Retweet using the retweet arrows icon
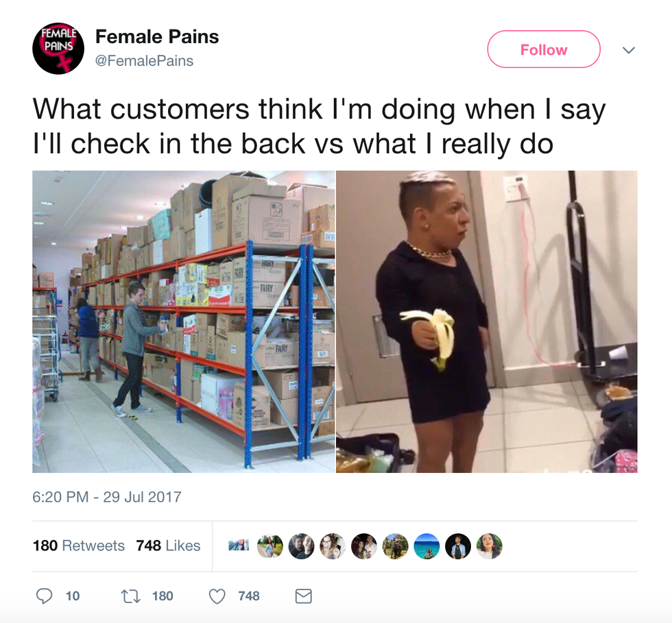This screenshot has height=623, width=672. [131, 596]
